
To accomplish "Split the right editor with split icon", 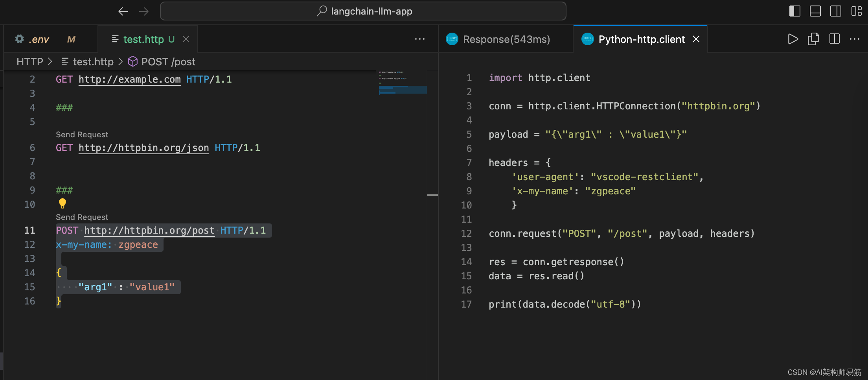I will pyautogui.click(x=834, y=39).
